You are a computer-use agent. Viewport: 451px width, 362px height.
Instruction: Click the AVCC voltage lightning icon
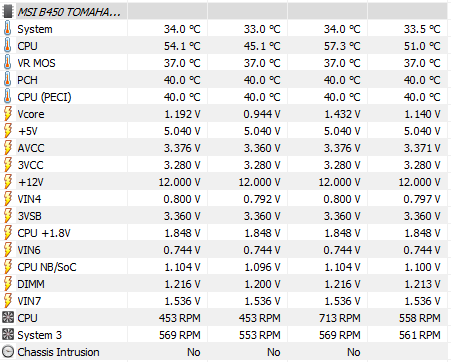coord(8,148)
